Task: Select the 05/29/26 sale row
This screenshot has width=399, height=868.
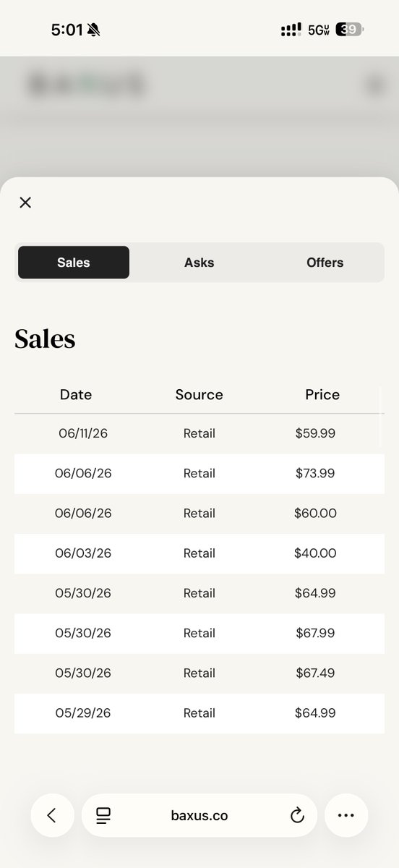Action: pyautogui.click(x=199, y=713)
